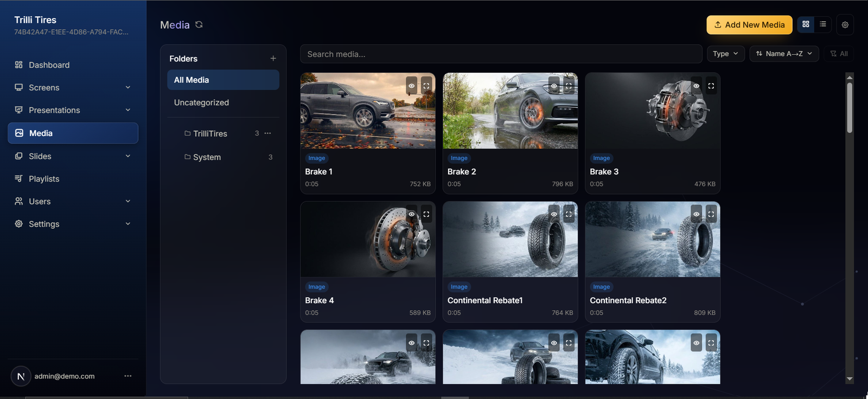
Task: Click in the Search media field
Action: (x=501, y=54)
